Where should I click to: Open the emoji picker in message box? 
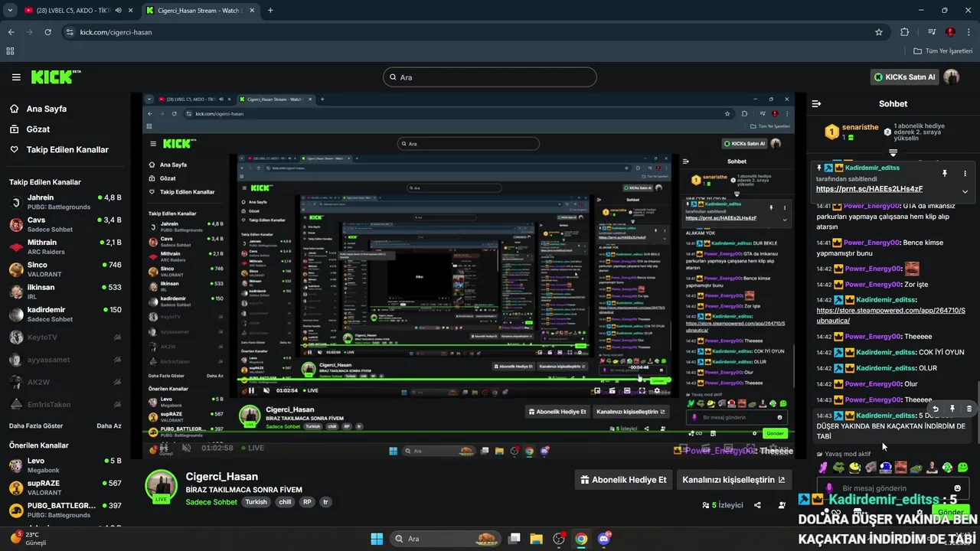(x=957, y=488)
